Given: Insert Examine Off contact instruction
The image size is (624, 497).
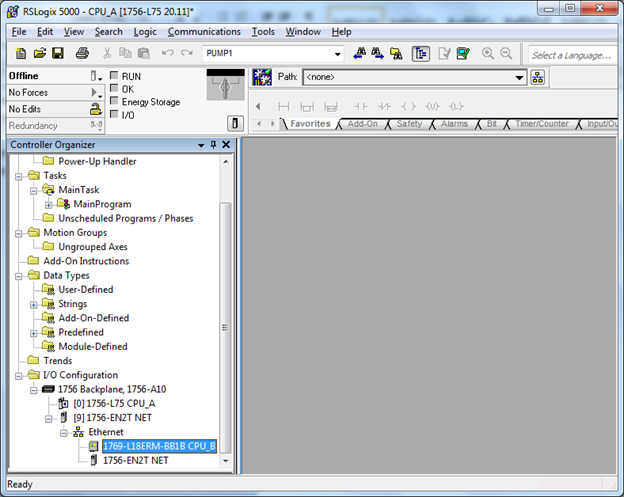Looking at the screenshot, I should click(x=384, y=107).
